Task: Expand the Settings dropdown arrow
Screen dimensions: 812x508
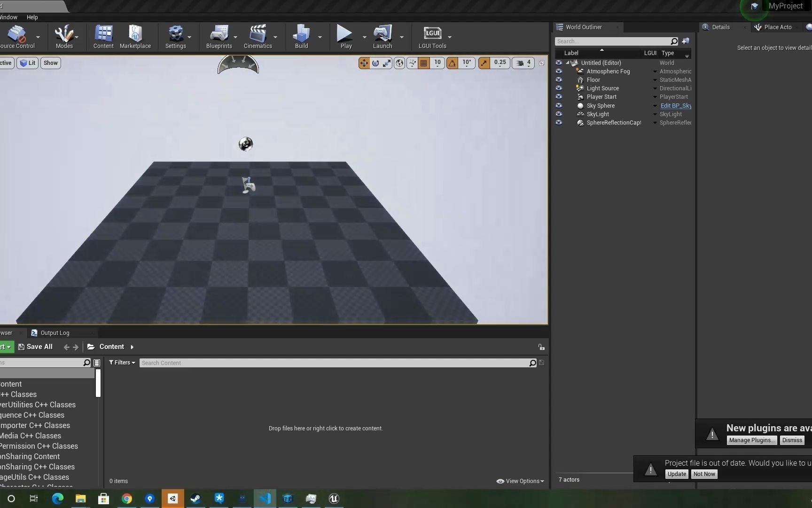Action: [189, 37]
